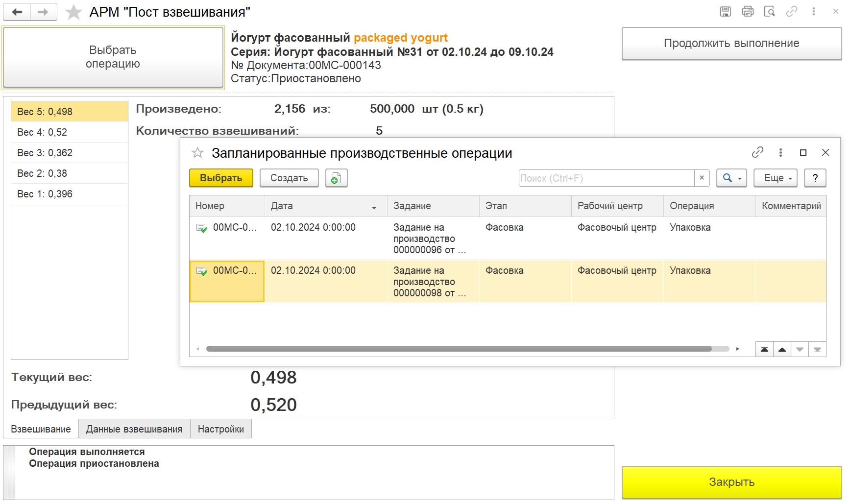This screenshot has height=504, width=850.
Task: Open print preview icon in title bar
Action: pyautogui.click(x=770, y=12)
